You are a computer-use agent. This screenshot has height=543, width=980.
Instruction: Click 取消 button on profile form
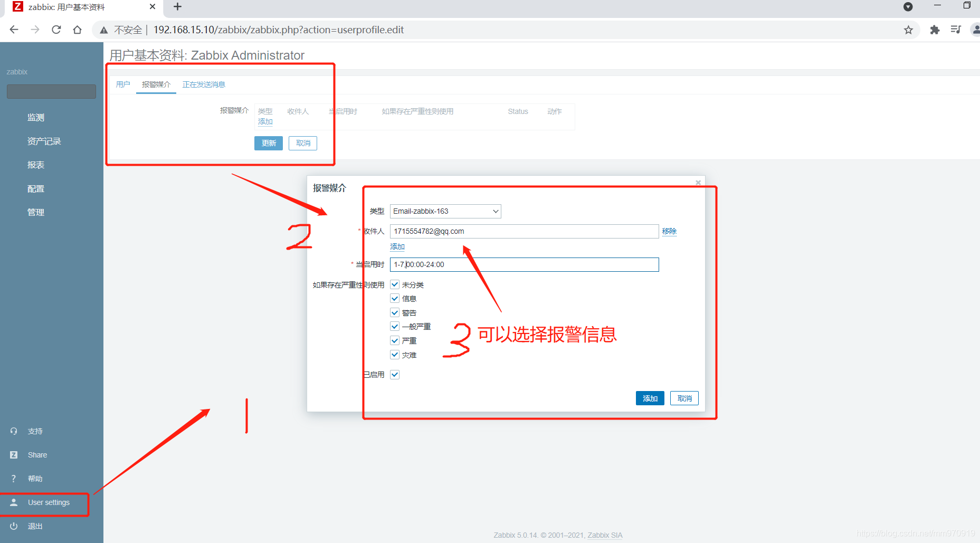coord(303,143)
